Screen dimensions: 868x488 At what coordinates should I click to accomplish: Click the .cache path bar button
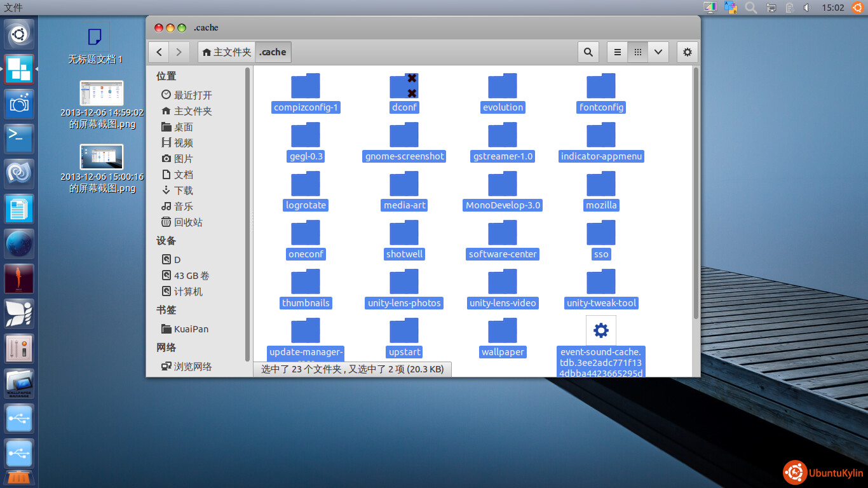[x=273, y=52]
